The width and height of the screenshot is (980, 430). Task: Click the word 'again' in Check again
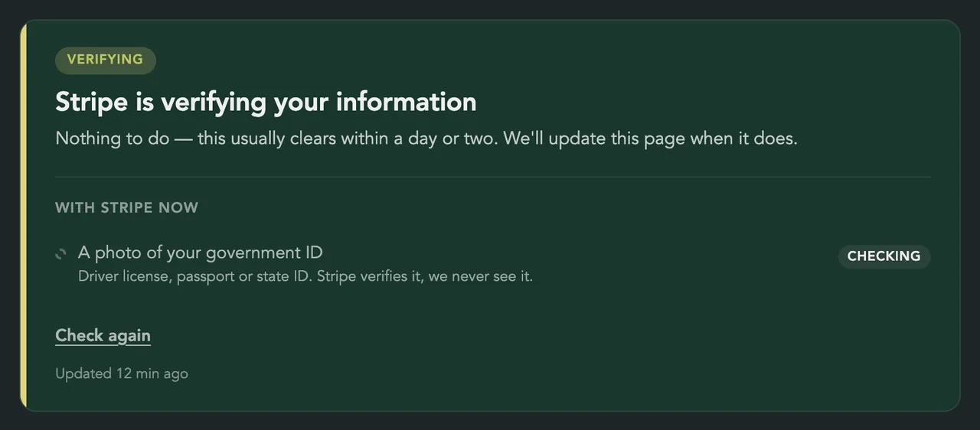(129, 337)
